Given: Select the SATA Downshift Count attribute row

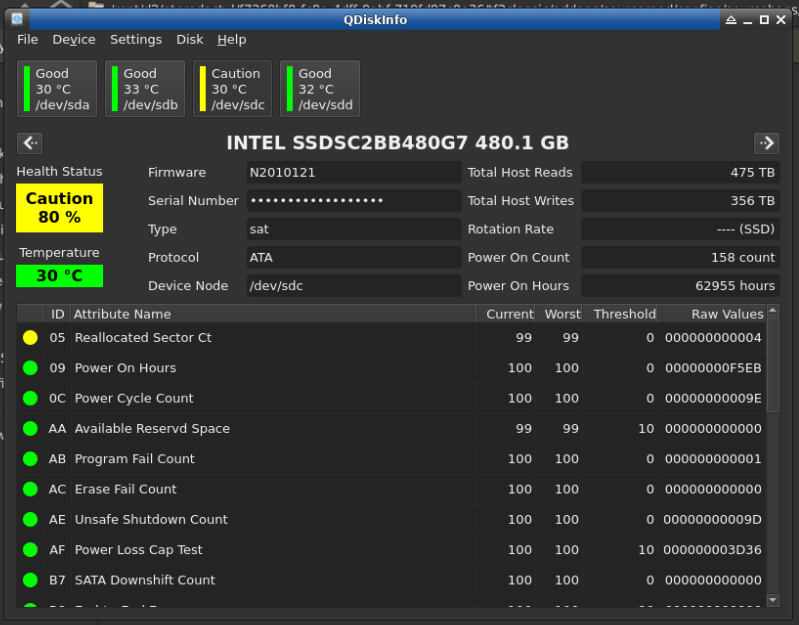Looking at the screenshot, I should [x=391, y=580].
